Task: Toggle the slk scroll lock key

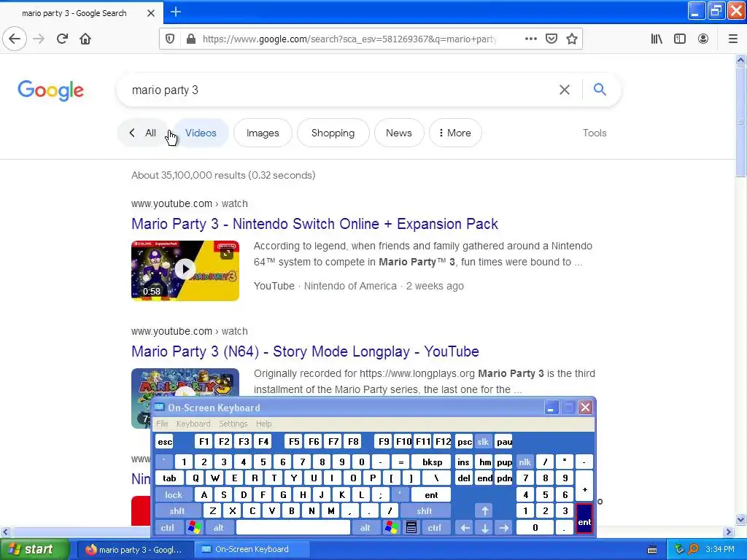Action: coord(483,442)
